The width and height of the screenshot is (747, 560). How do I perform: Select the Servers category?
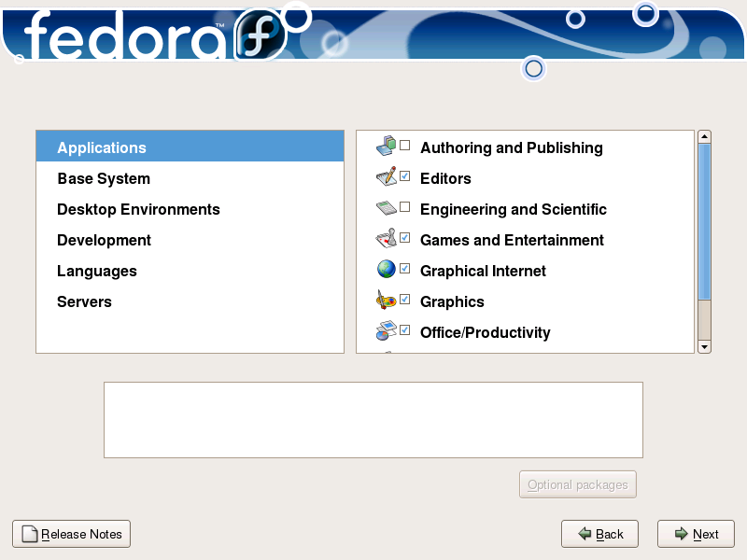pyautogui.click(x=190, y=301)
